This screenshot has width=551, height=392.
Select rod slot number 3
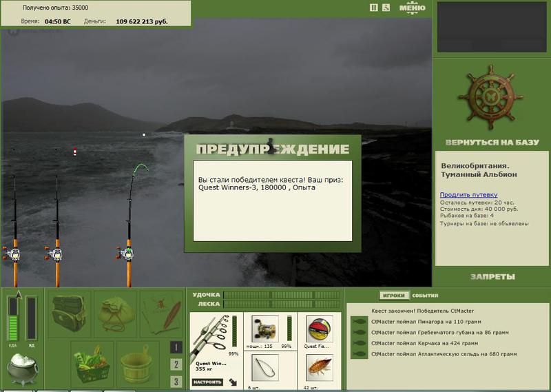176,381
